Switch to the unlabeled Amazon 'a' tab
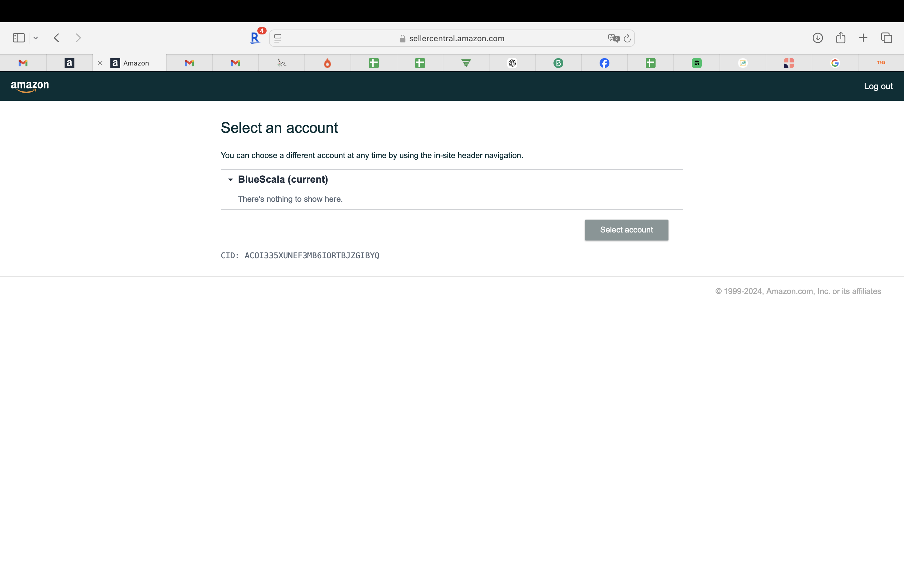The height and width of the screenshot is (588, 904). (69, 63)
